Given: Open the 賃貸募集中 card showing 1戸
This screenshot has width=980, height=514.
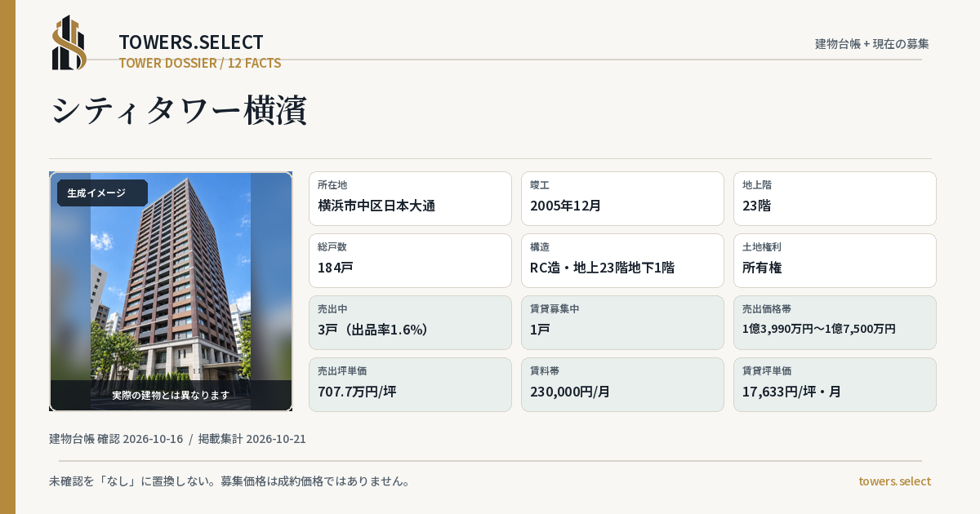Looking at the screenshot, I should point(622,322).
